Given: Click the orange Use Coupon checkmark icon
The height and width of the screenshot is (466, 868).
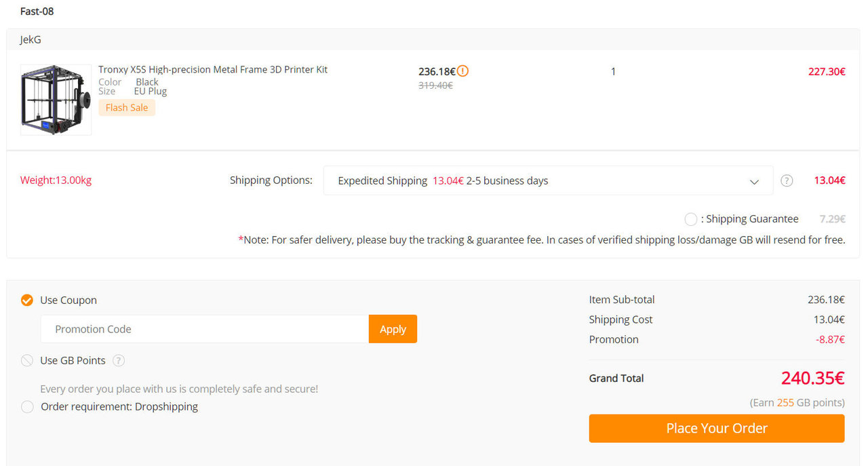Looking at the screenshot, I should pyautogui.click(x=27, y=300).
